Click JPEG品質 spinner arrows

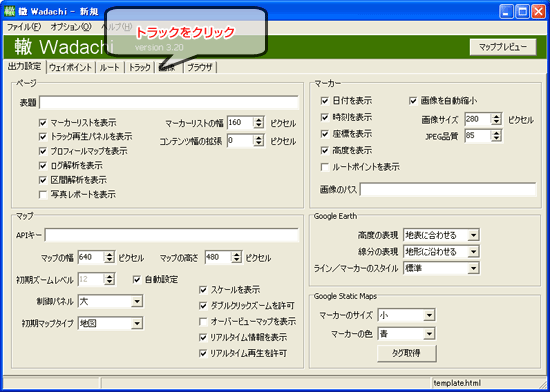[496, 136]
